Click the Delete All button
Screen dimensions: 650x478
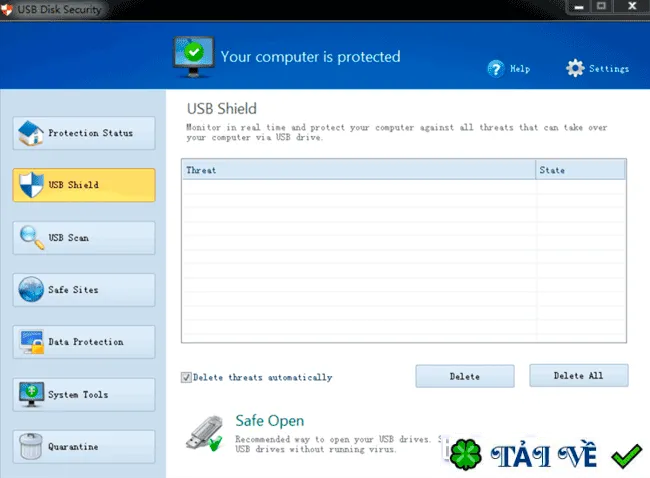(x=579, y=376)
